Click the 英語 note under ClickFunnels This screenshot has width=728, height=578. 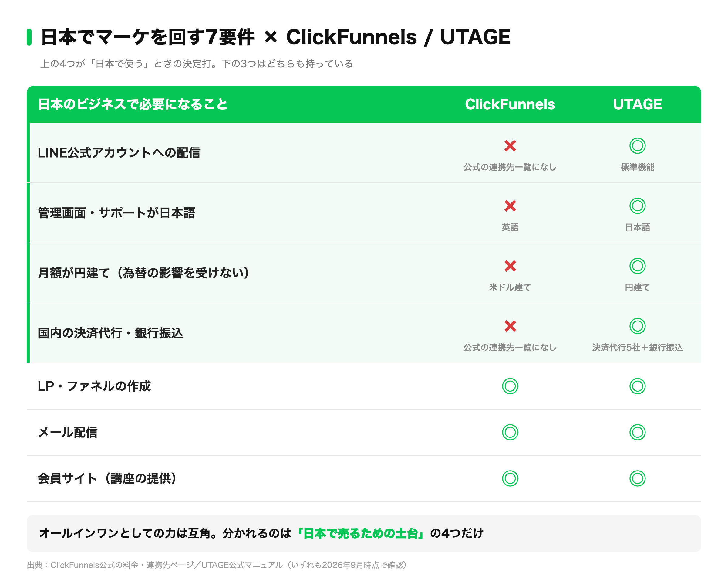(x=510, y=227)
